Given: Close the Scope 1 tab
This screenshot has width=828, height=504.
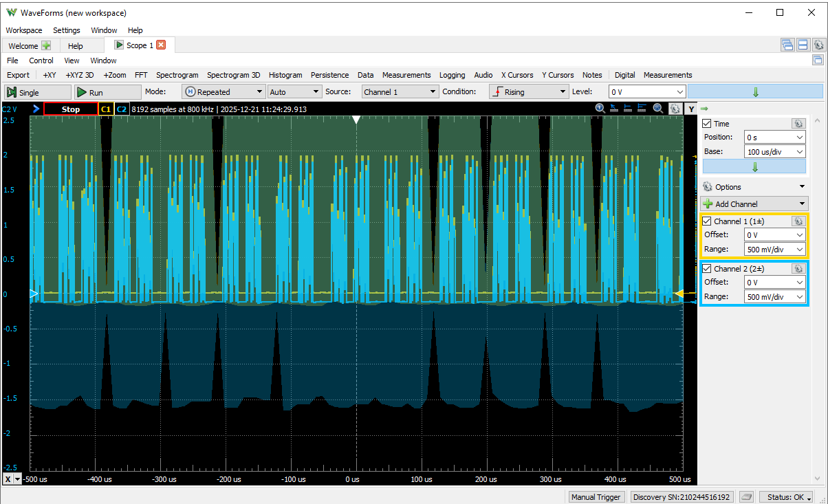Looking at the screenshot, I should [162, 45].
